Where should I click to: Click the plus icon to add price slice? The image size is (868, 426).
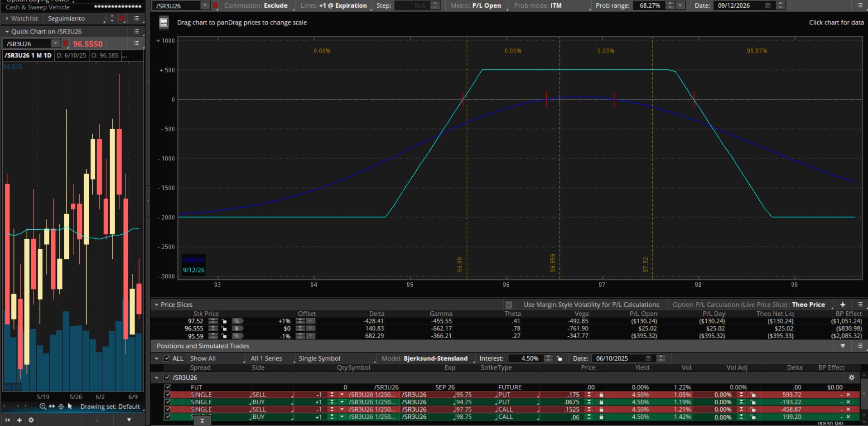coord(843,305)
